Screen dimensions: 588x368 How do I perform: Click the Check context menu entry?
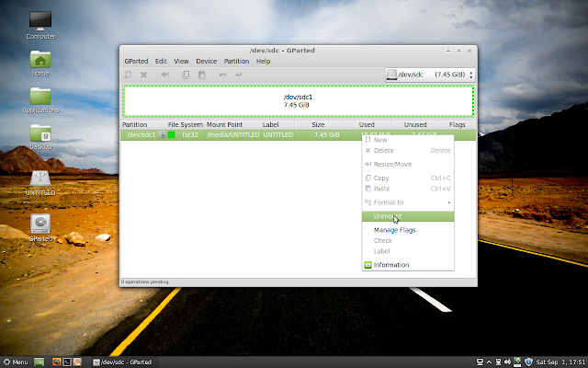point(408,241)
